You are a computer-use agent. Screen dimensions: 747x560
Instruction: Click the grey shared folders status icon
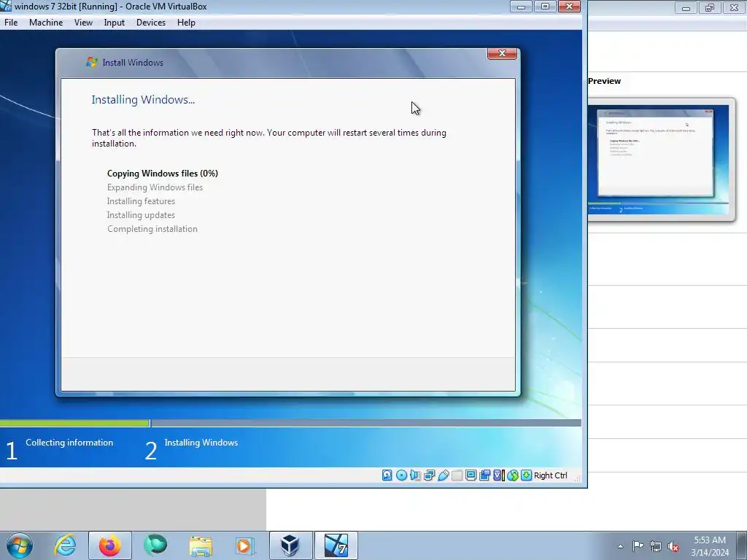[x=457, y=475]
